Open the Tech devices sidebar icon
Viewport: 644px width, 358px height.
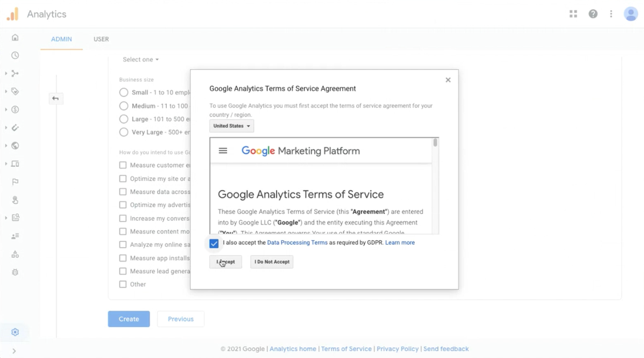[15, 164]
